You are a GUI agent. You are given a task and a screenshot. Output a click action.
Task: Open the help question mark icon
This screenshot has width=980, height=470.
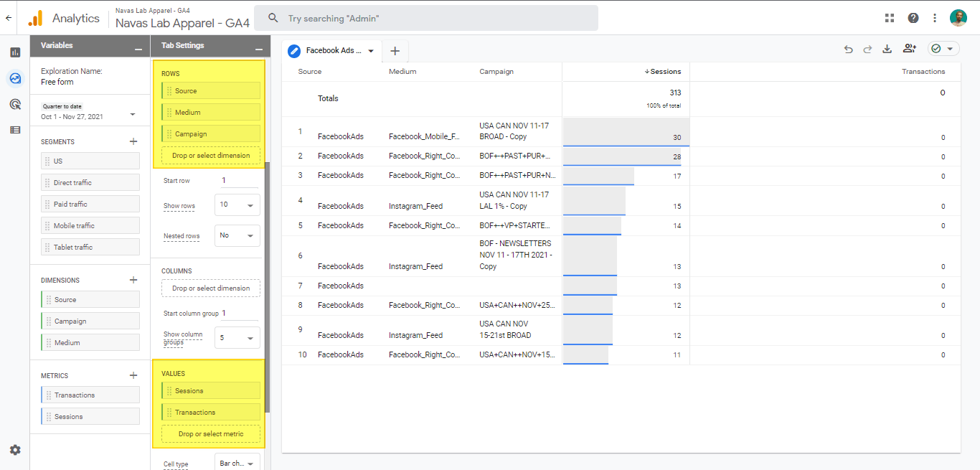point(913,18)
